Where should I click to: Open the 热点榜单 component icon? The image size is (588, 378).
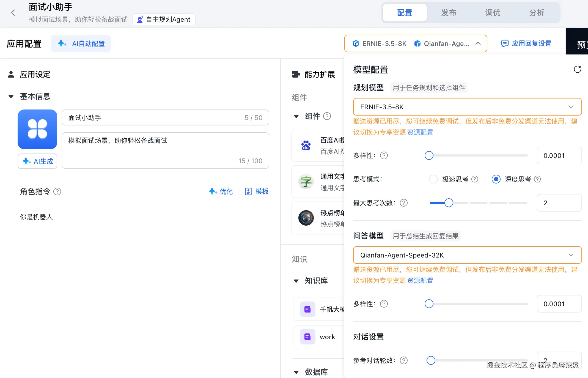pos(306,218)
